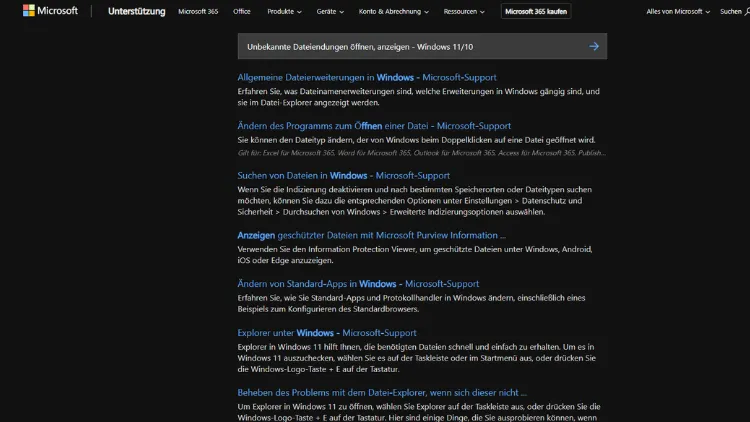Expand the Produkte dropdown

click(284, 11)
